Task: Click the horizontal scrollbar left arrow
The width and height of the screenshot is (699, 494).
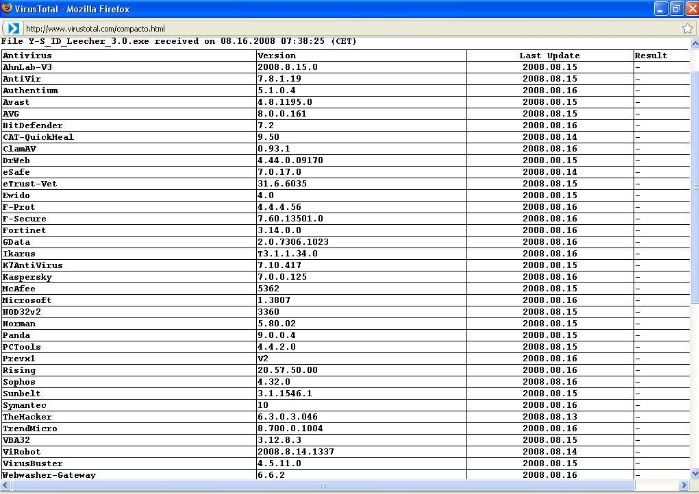Action: (5, 485)
